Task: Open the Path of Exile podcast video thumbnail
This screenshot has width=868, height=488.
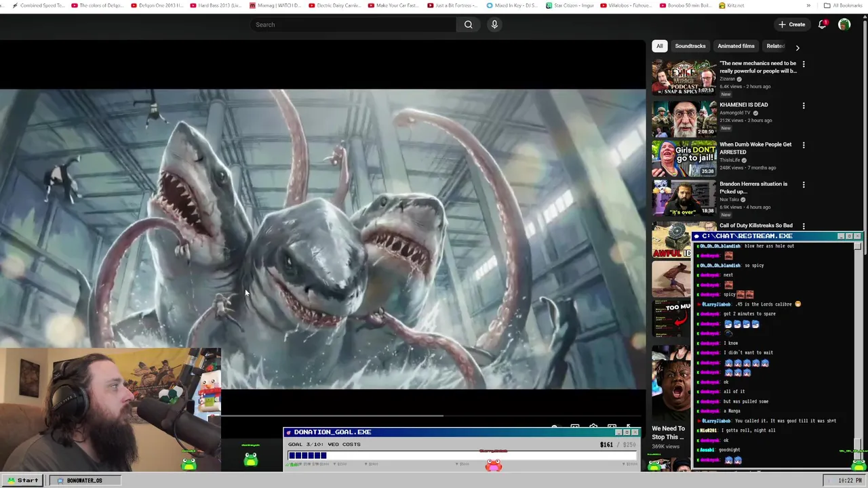Action: (x=684, y=77)
